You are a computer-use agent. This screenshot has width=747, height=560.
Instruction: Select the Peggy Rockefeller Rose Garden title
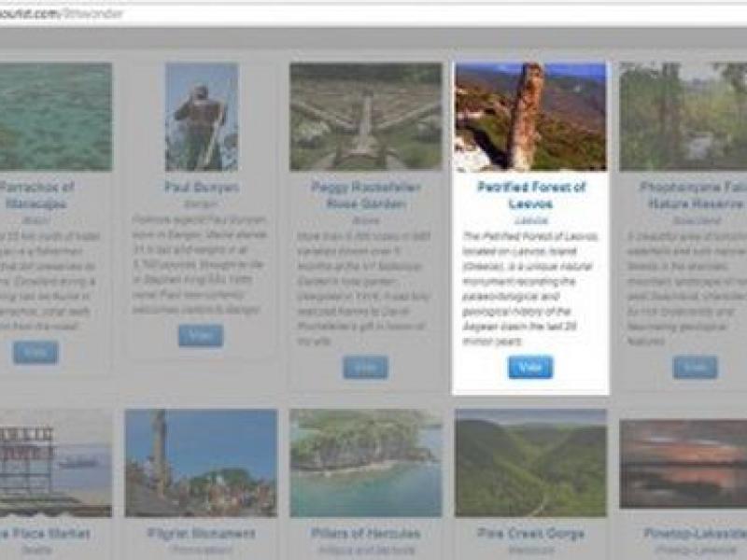pyautogui.click(x=365, y=195)
